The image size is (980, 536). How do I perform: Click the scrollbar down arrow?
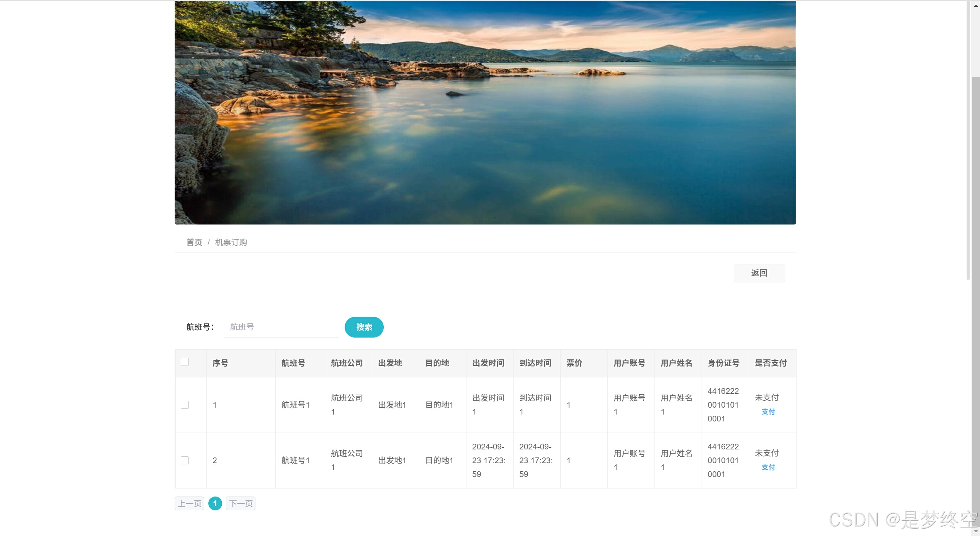tap(976, 532)
